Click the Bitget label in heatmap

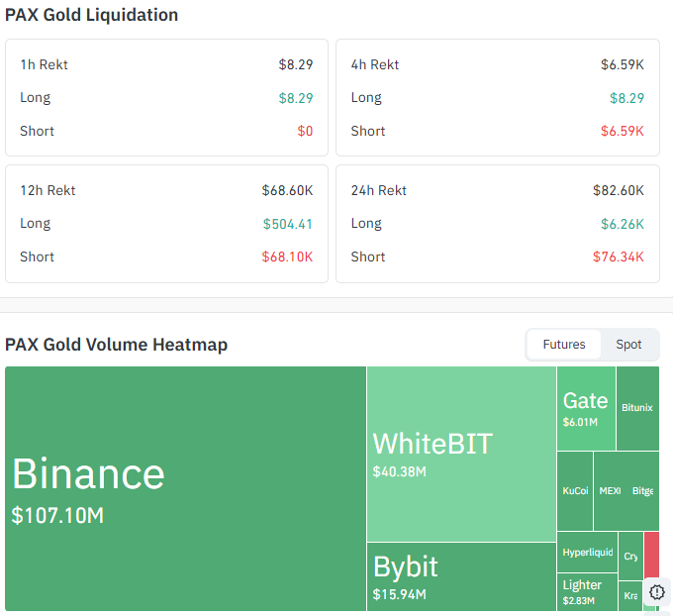(642, 490)
